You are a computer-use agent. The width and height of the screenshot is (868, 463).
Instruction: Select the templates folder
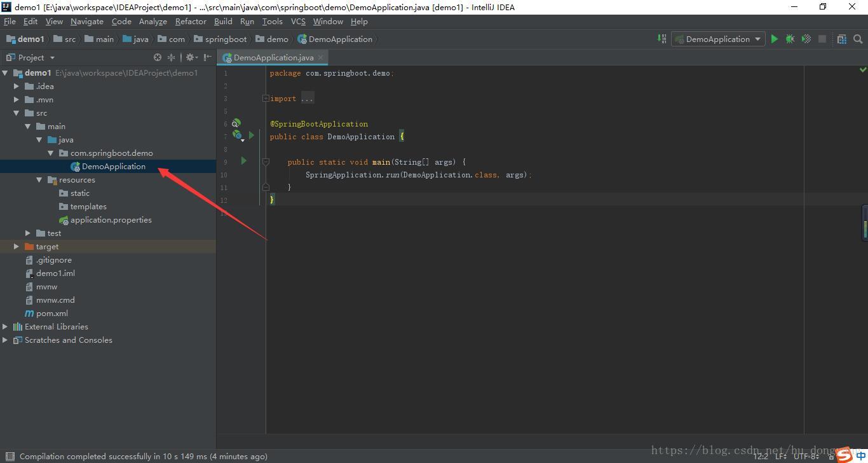[x=83, y=206]
